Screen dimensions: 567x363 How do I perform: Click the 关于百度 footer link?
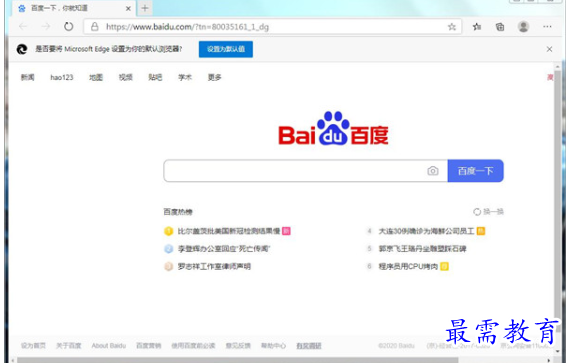pos(69,346)
